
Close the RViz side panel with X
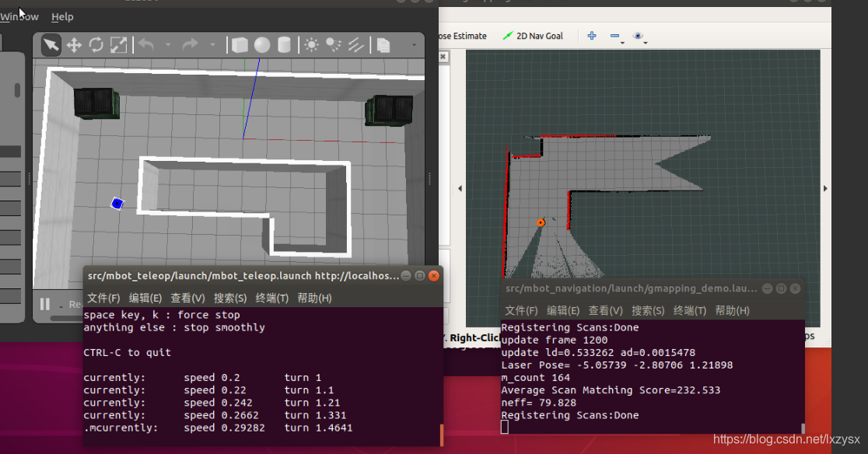[443, 57]
